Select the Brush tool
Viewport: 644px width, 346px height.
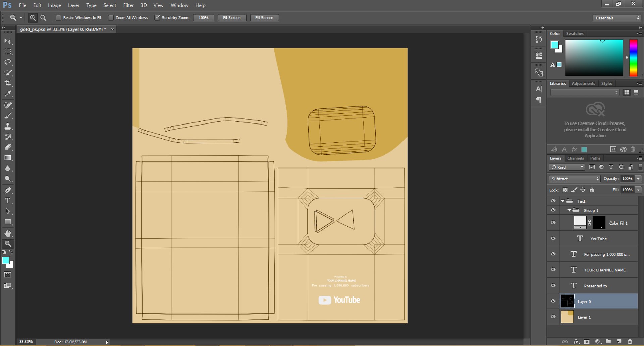tap(8, 116)
